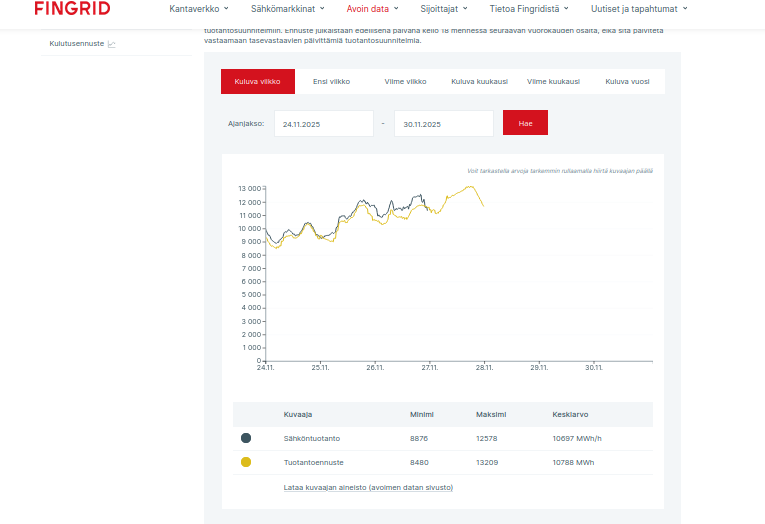Viewport: 765px width, 524px height.
Task: Expand the Kantaverkko dropdown menu
Action: click(x=199, y=9)
